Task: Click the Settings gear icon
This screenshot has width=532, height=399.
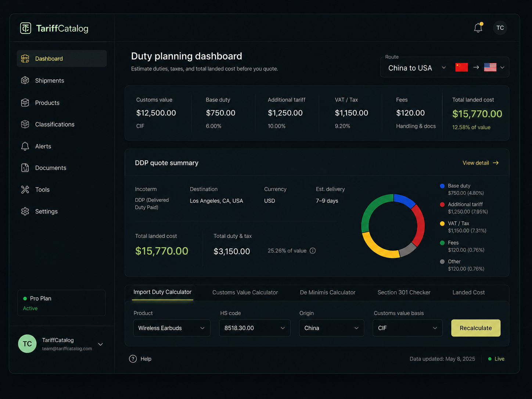Action: click(x=25, y=211)
